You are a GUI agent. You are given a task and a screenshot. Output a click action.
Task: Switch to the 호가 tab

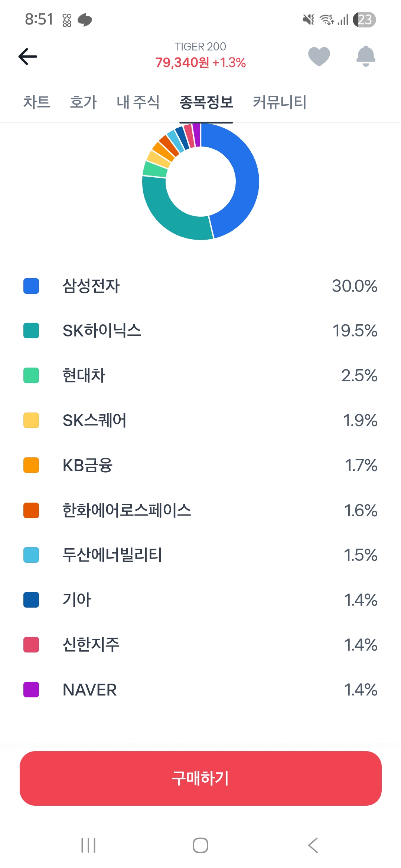[84, 102]
